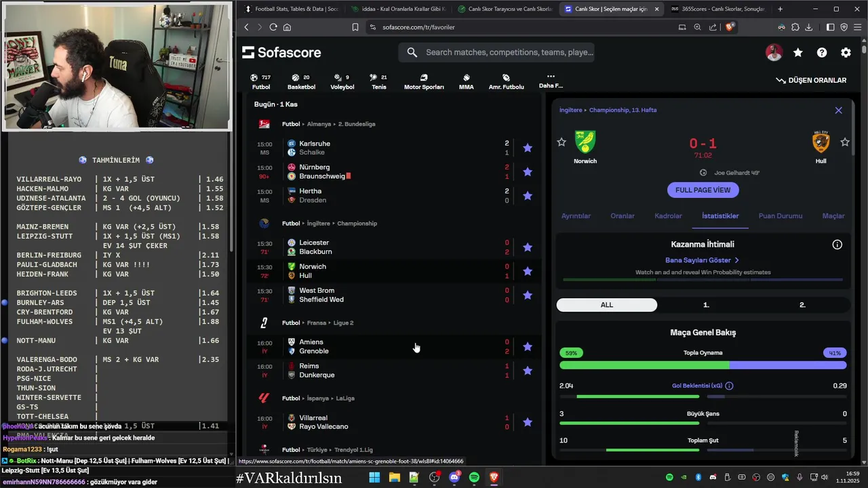Toggle favorite star for Villarreal-Rayo Vallecano

(x=528, y=422)
